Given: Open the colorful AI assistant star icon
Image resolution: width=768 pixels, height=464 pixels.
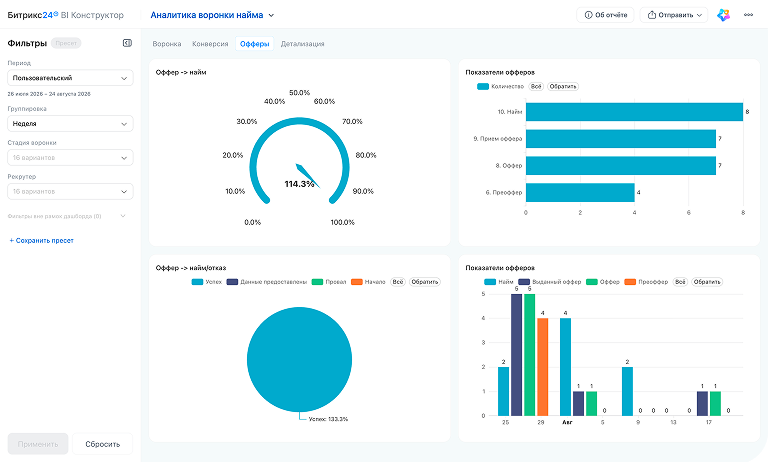Looking at the screenshot, I should (723, 15).
